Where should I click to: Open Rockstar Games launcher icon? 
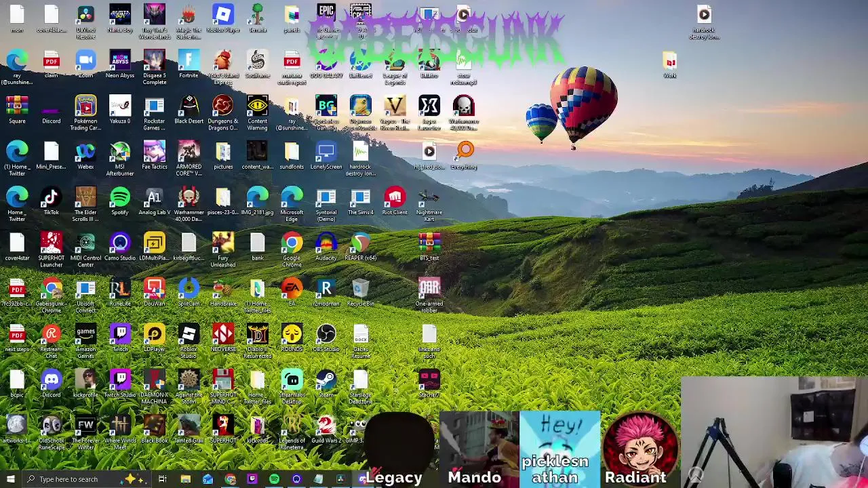[154, 113]
